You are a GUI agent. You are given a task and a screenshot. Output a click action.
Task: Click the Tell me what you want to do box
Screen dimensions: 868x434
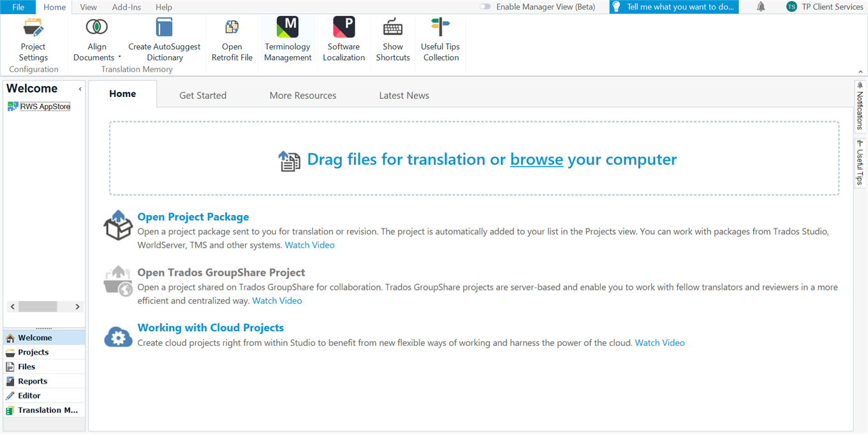[673, 7]
